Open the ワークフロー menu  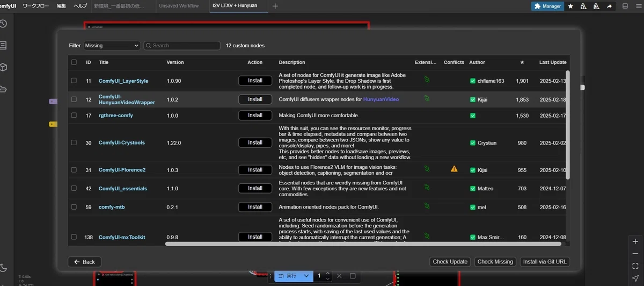[36, 6]
